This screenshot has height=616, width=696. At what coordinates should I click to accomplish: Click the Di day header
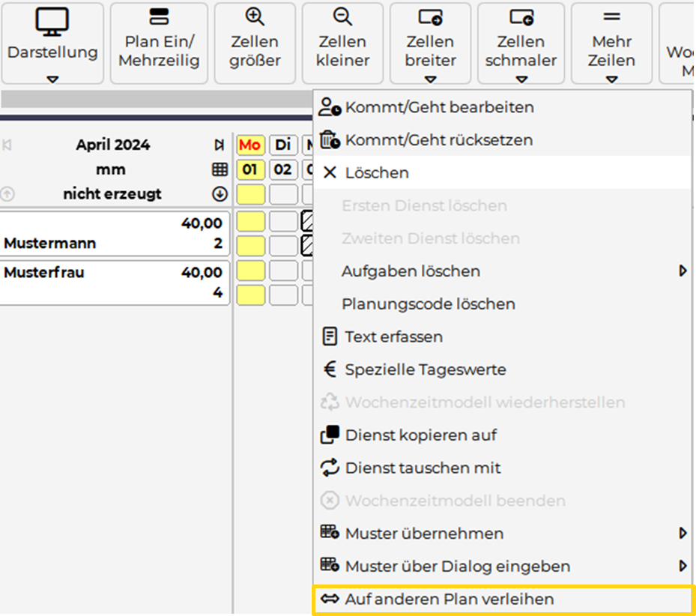pyautogui.click(x=282, y=145)
